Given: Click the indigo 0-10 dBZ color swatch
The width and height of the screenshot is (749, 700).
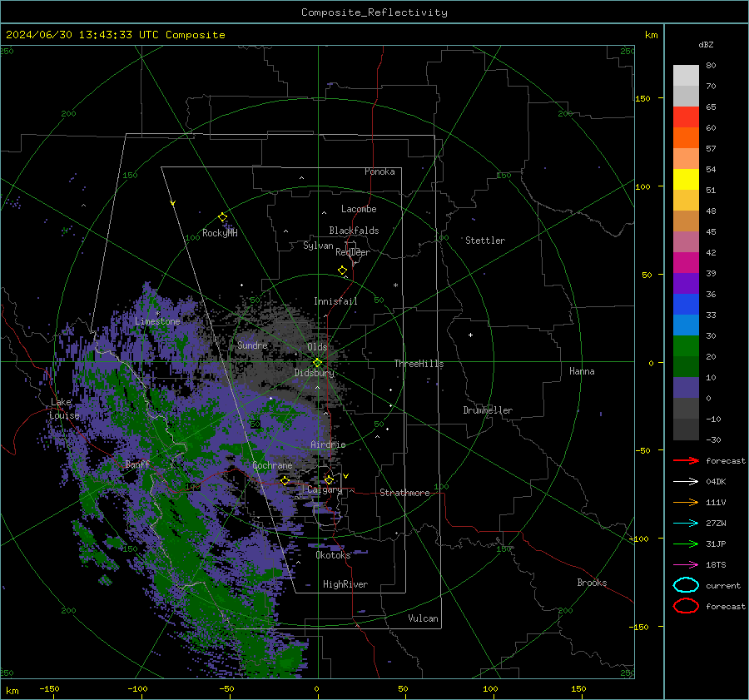Looking at the screenshot, I should coord(686,388).
